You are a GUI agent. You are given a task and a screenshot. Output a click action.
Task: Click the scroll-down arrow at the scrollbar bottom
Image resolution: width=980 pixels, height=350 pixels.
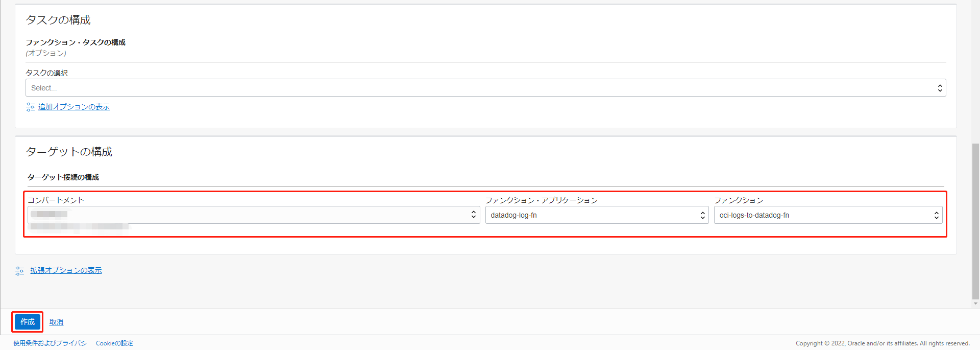click(975, 304)
